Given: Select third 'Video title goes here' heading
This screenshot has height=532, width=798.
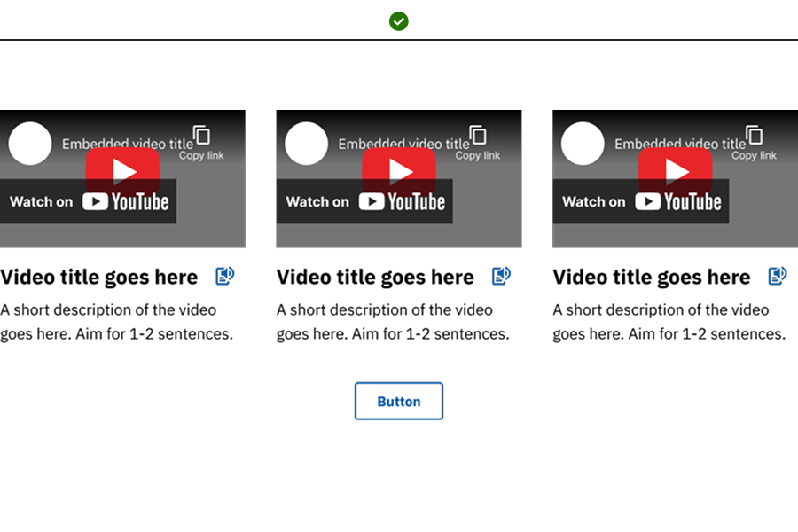Looking at the screenshot, I should click(652, 278).
